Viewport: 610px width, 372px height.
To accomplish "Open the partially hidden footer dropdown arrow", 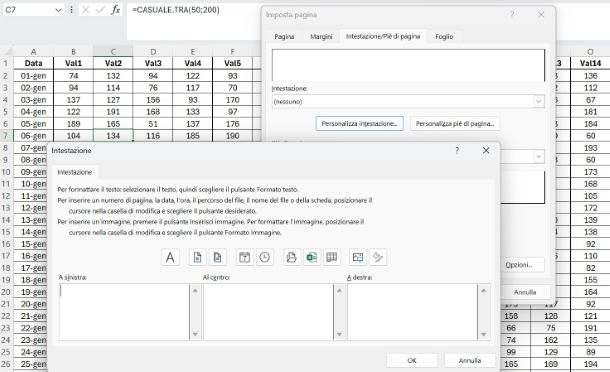I will tap(538, 156).
